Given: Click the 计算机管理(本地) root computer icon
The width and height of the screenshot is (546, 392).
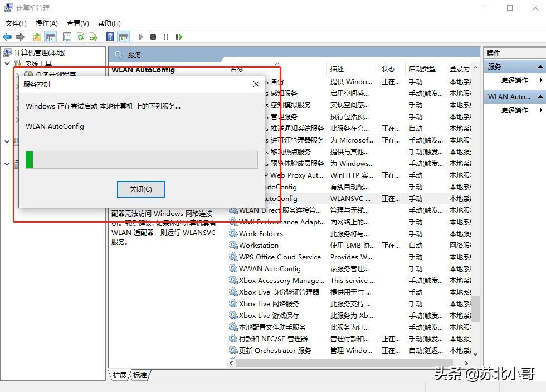Looking at the screenshot, I should [7, 52].
